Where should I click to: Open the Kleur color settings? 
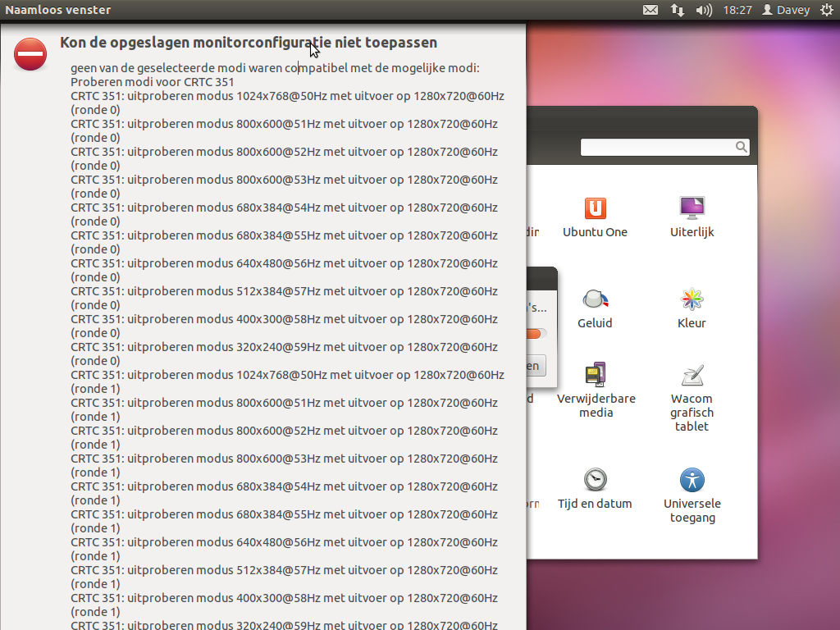tap(692, 308)
